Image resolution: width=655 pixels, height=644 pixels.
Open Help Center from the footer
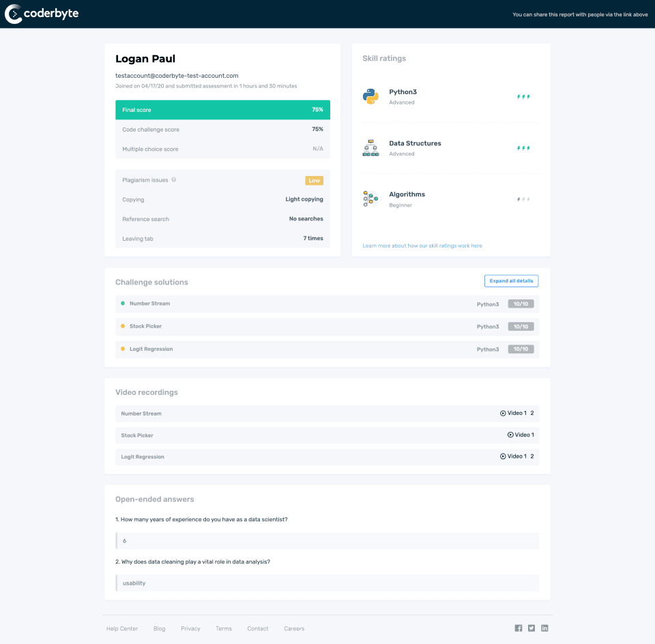click(x=121, y=628)
